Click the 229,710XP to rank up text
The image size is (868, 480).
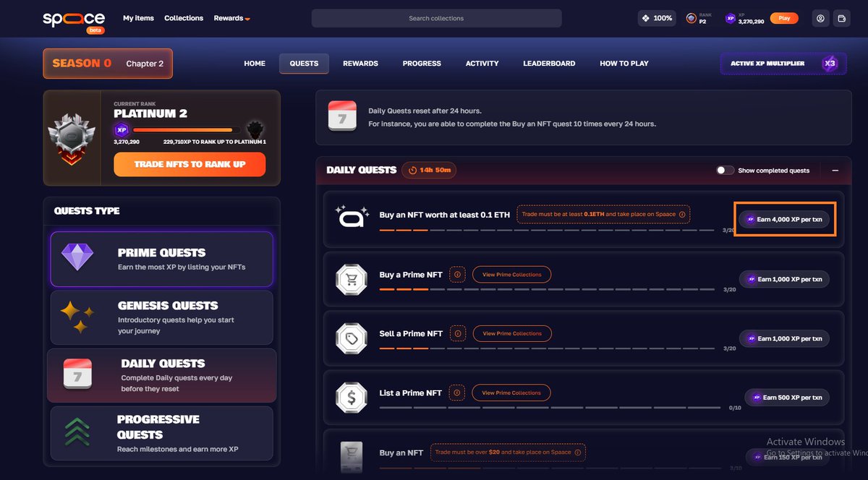click(x=215, y=142)
